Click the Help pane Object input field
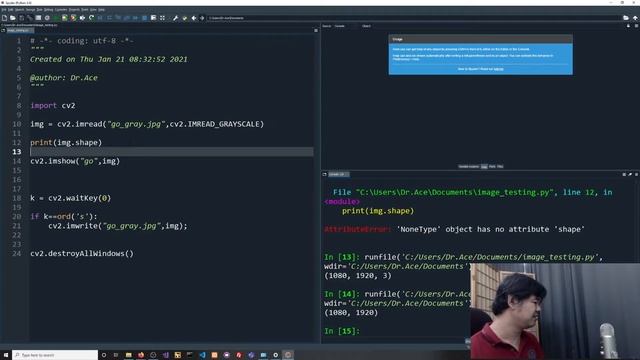640x360 pixels. (498, 26)
